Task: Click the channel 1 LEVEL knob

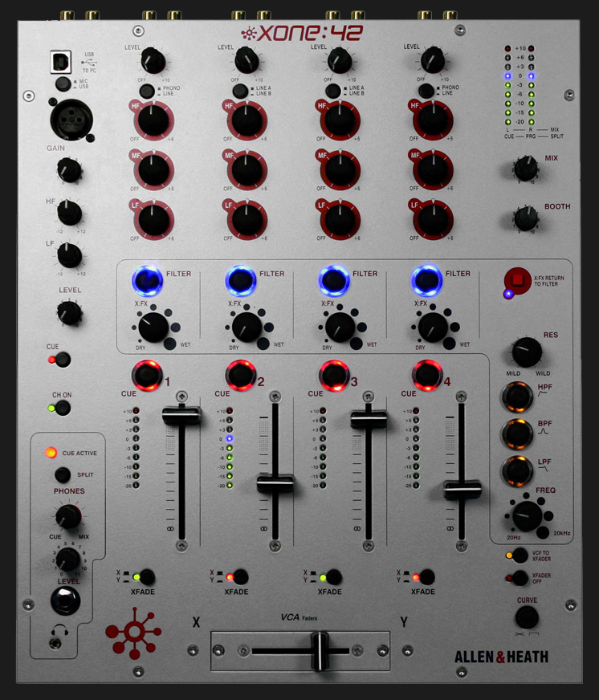Action: (x=153, y=60)
